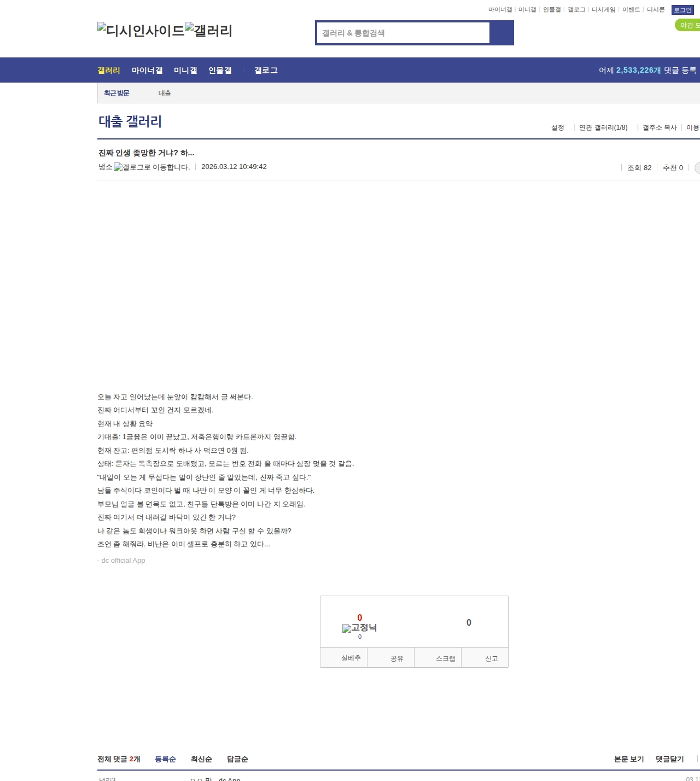The height and width of the screenshot is (781, 700).
Task: Click the line starting 조선 좀 해줘라
Action: 184,544
